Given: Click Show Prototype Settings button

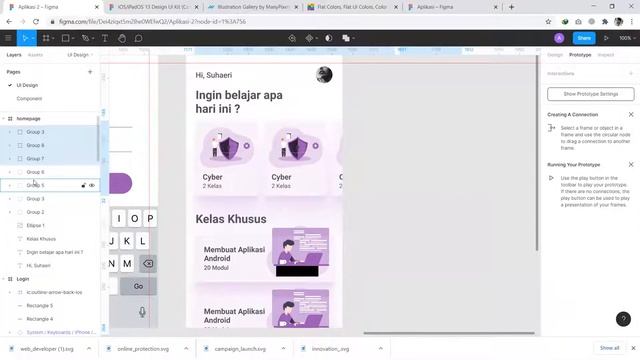Looking at the screenshot, I should [591, 94].
